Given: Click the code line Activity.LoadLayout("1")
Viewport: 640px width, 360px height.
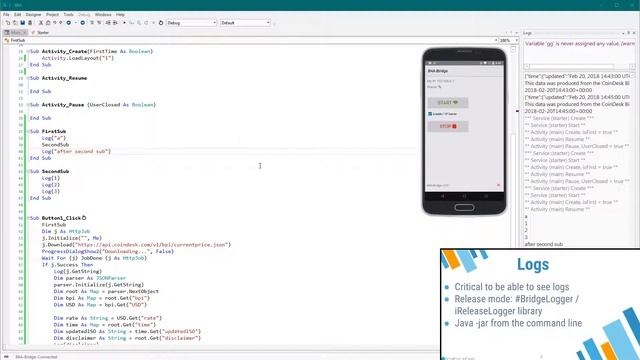Looking at the screenshot, I should pos(78,58).
